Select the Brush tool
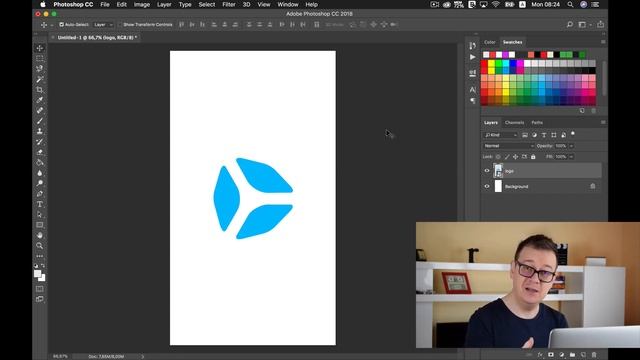 pyautogui.click(x=40, y=121)
